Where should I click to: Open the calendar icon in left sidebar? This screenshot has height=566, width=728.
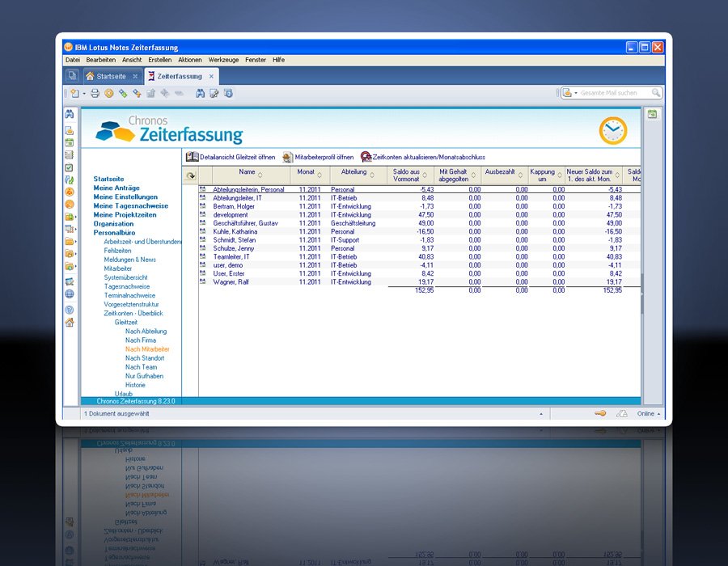70,142
